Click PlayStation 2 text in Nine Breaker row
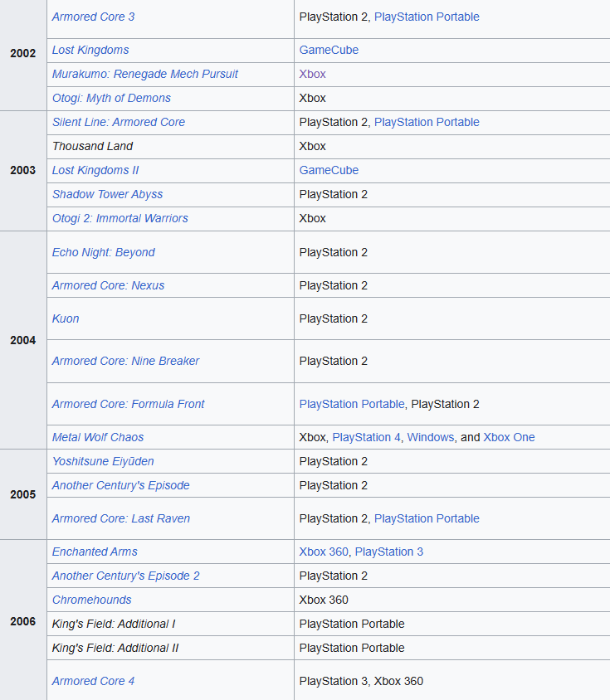Image resolution: width=610 pixels, height=700 pixels. 334,361
